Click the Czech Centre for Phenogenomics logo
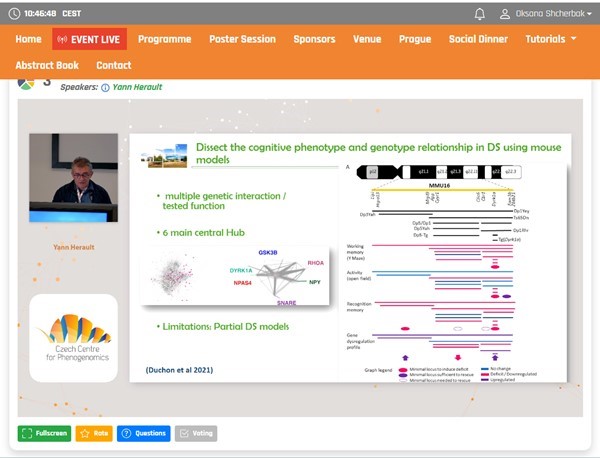 pos(73,338)
